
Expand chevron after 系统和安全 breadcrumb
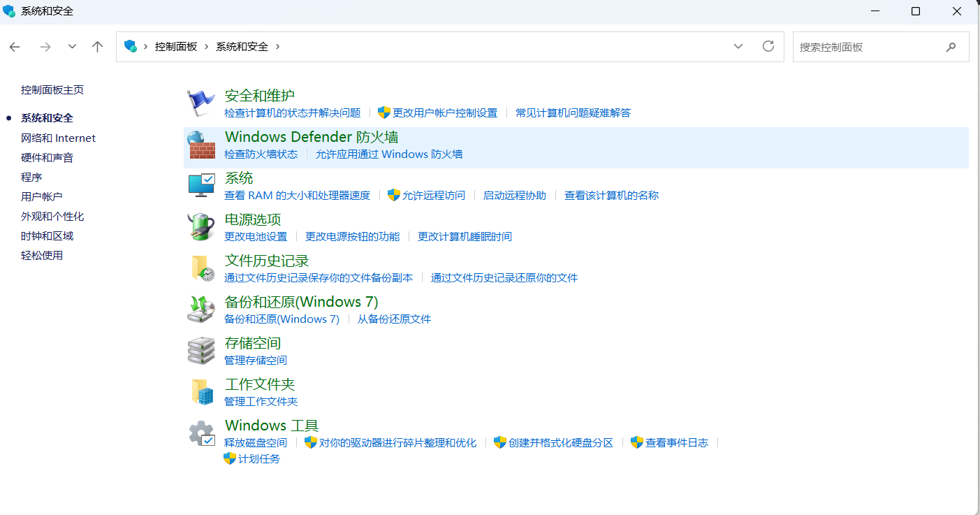tap(277, 47)
